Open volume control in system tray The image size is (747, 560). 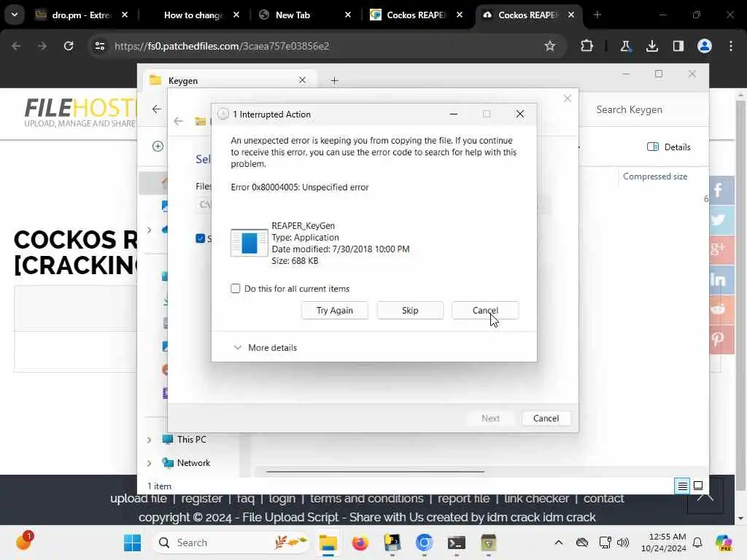click(x=623, y=542)
